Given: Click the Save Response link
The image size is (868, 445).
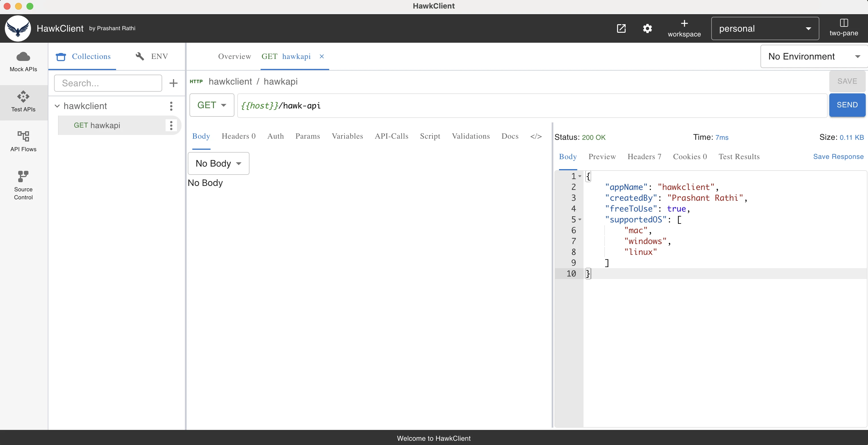Looking at the screenshot, I should [838, 156].
